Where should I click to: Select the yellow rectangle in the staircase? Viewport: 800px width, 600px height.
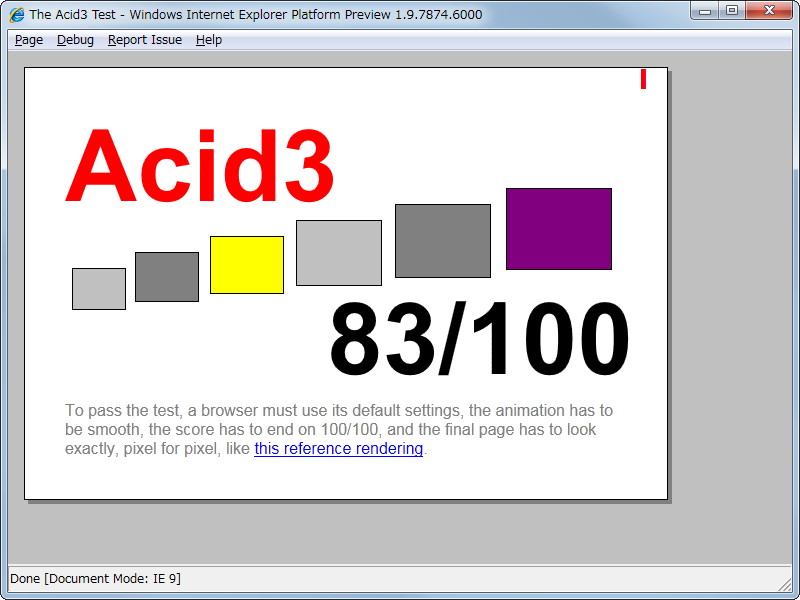(246, 264)
